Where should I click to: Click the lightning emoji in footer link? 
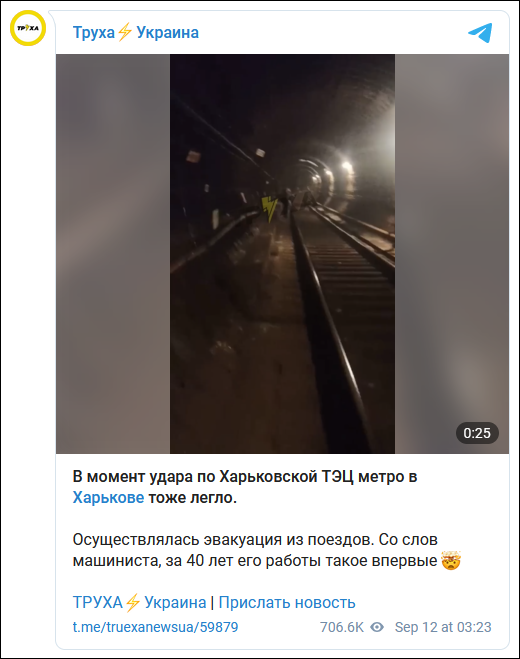[x=133, y=602]
